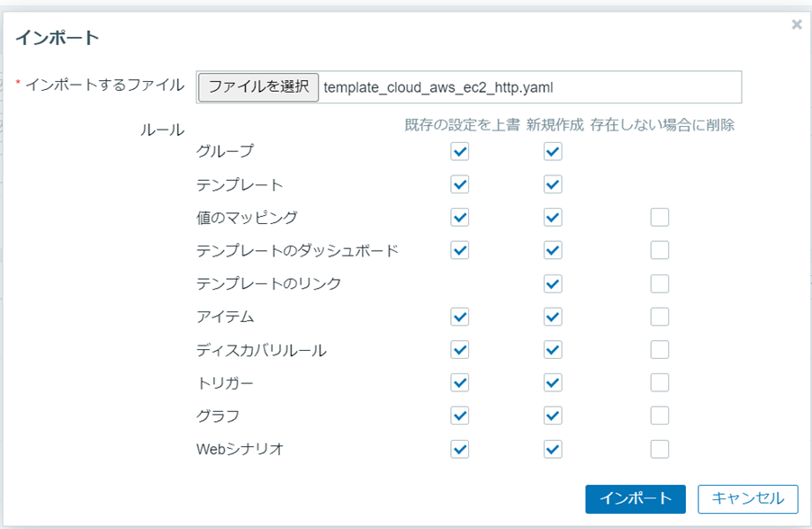Enable Webシナリオ delete missing checkbox
The image size is (812, 529).
click(660, 449)
